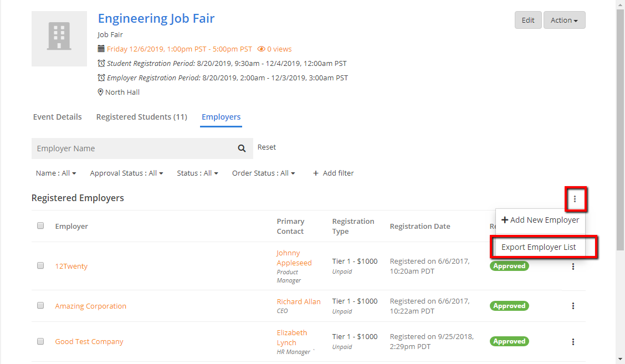The height and width of the screenshot is (364, 625).
Task: Focus the Employer Name search field
Action: 133,148
